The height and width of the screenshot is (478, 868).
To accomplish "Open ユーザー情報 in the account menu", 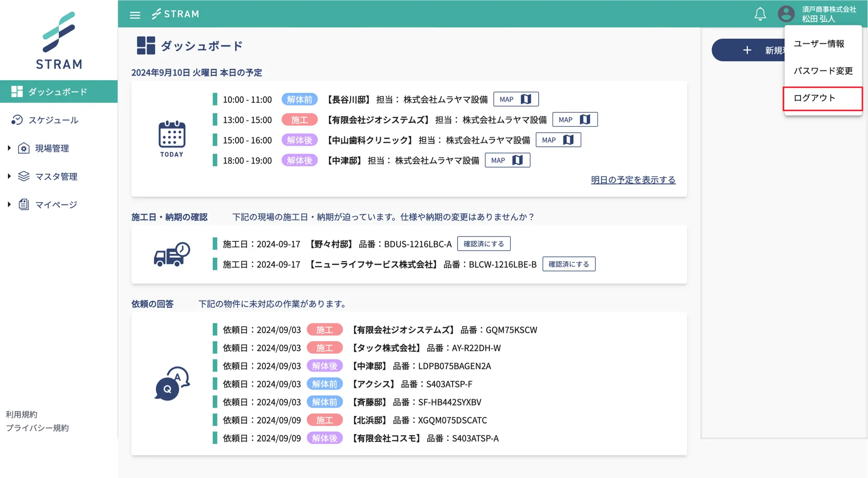I will [x=819, y=43].
